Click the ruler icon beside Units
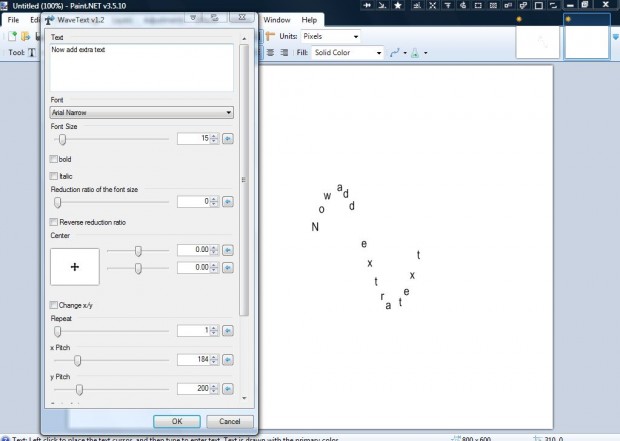This screenshot has height=441, width=620. pos(270,36)
